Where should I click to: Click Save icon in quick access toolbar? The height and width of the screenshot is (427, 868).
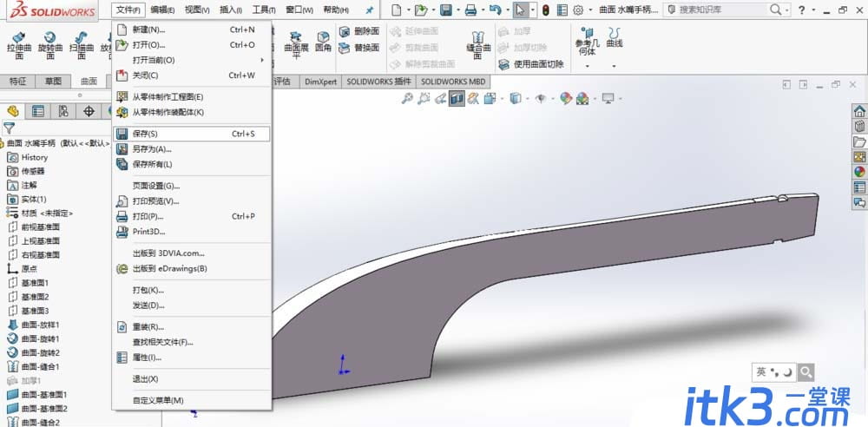[445, 10]
